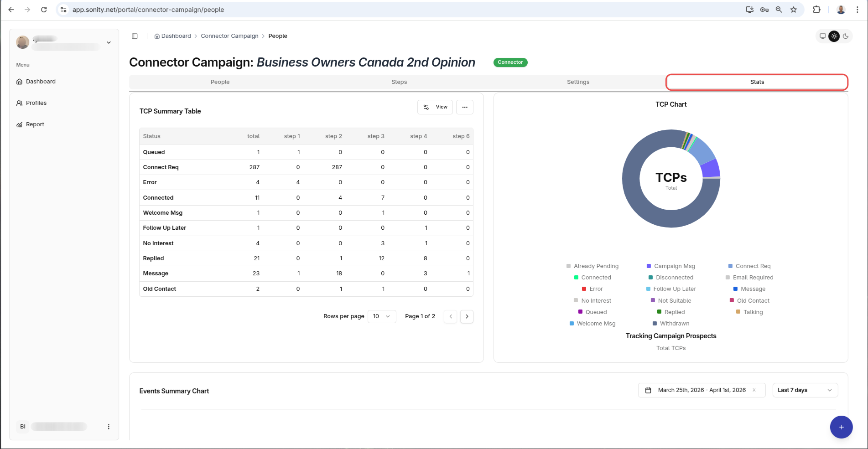The height and width of the screenshot is (449, 868).
Task: Switch to the Steps tab
Action: click(399, 82)
